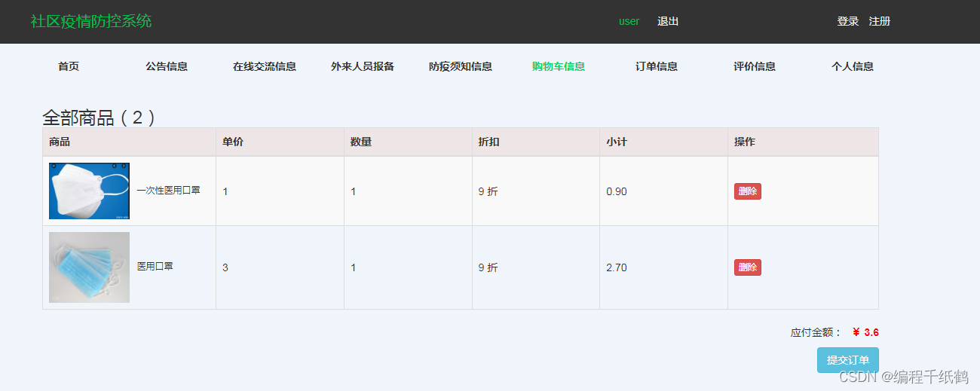Open the 评价信息 tab
The height and width of the screenshot is (391, 980).
coord(755,66)
